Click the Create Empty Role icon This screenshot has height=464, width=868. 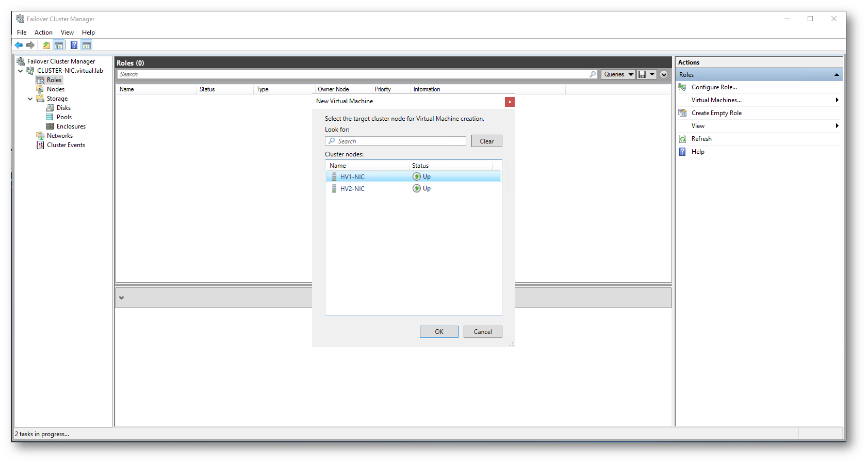point(682,113)
